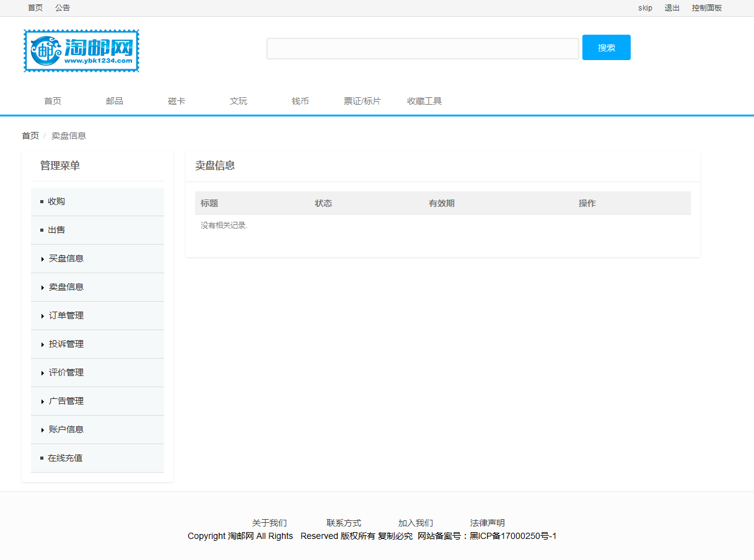
Task: Expand 卖盘信息 menu item
Action: coord(97,287)
